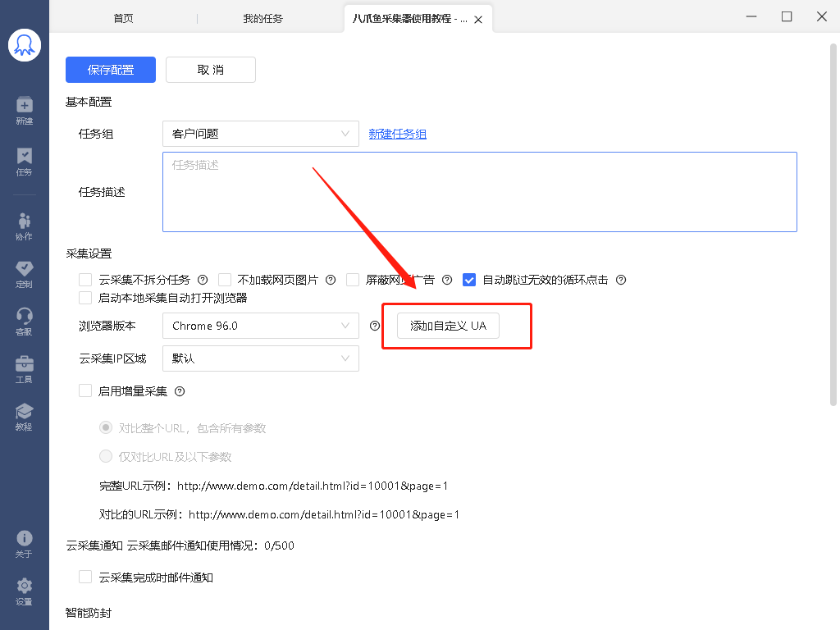Screen dimensions: 840x630
Task: Enable the 屏蔽网页广告 checkbox
Action: [x=353, y=280]
